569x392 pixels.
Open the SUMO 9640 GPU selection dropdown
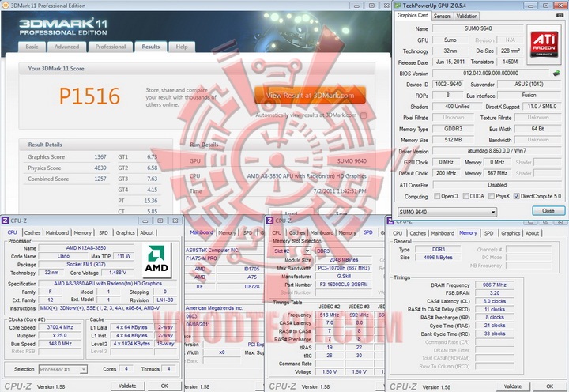pyautogui.click(x=447, y=212)
